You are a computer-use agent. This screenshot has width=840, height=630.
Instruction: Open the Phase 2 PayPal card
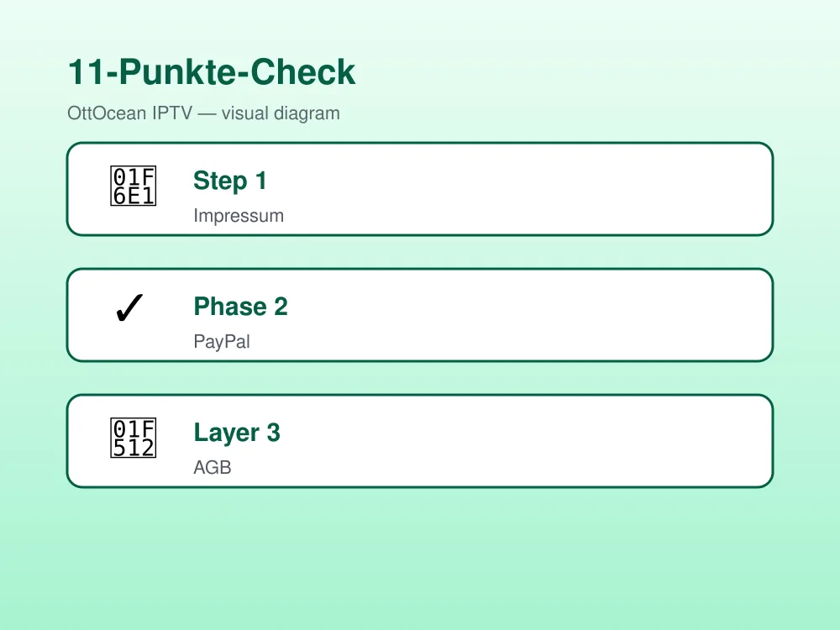[420, 315]
